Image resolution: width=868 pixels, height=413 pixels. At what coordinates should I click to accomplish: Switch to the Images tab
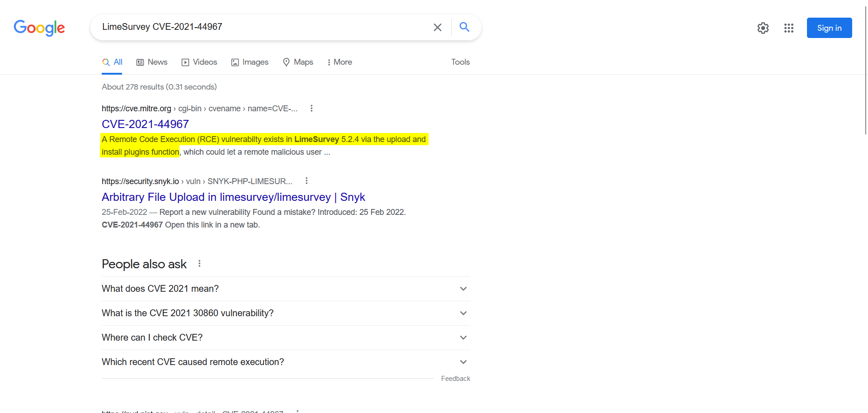point(250,62)
